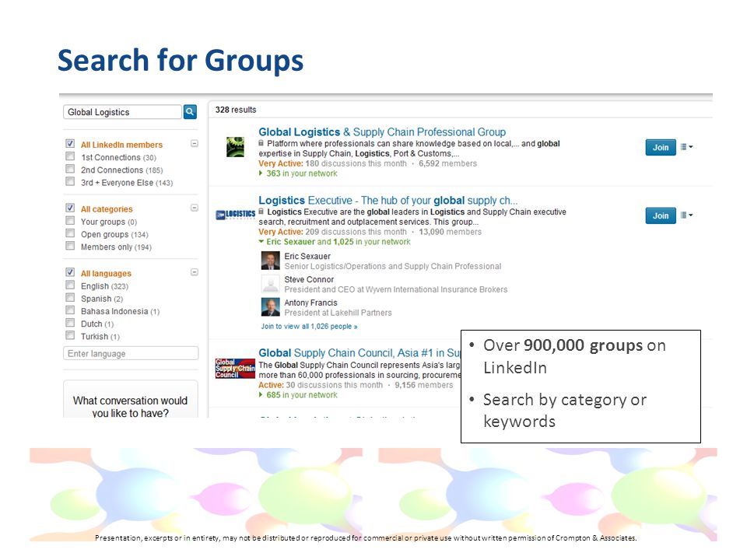Screen dimensions: 747x560
Task: Toggle the All languages checkbox
Action: [70, 272]
